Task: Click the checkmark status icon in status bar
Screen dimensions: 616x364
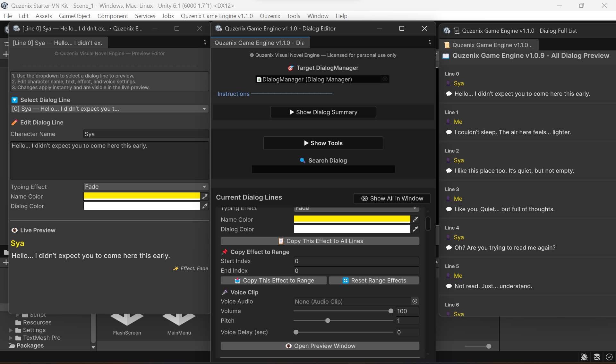Action: (x=609, y=357)
